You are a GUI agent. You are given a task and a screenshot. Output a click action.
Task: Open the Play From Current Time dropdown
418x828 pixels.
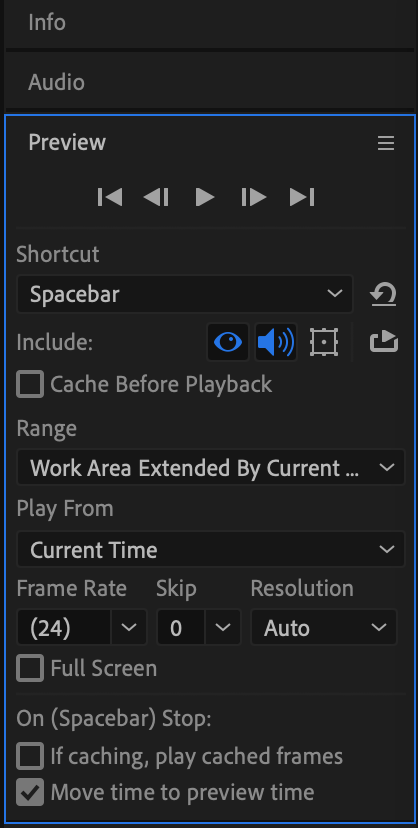(x=211, y=550)
